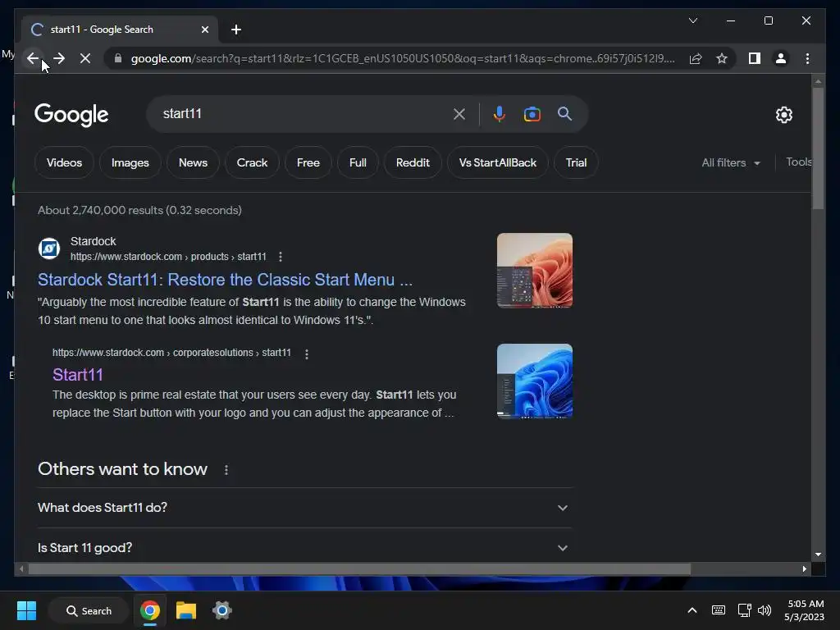
Task: Click the blue Start11 result thumbnail
Action: 535,381
